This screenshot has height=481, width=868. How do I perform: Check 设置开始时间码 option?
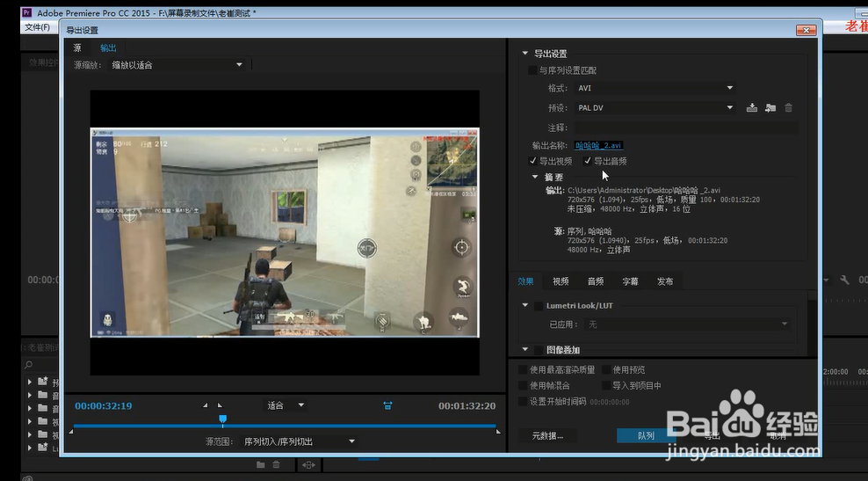click(523, 401)
